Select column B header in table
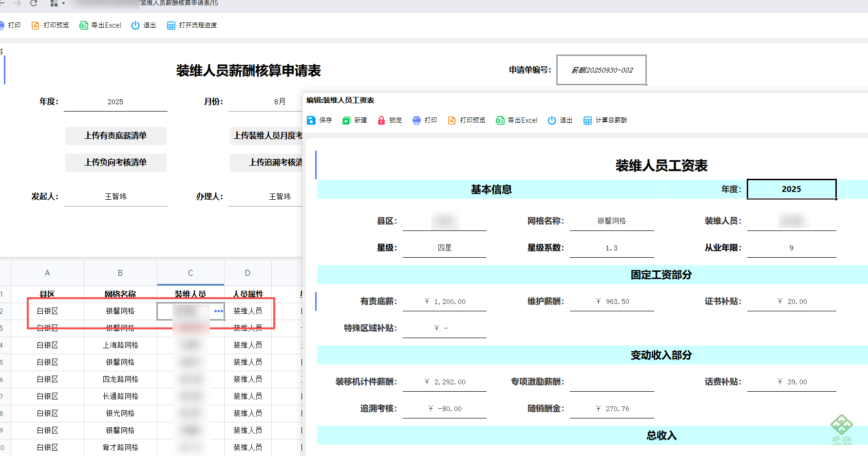Viewport: 868px width, 456px height. (x=120, y=273)
